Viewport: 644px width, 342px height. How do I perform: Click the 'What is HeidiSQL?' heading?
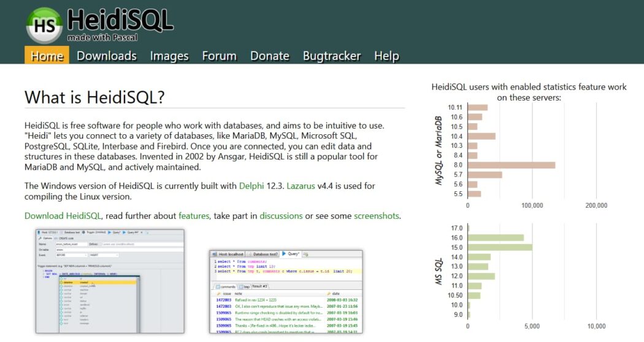pos(94,97)
